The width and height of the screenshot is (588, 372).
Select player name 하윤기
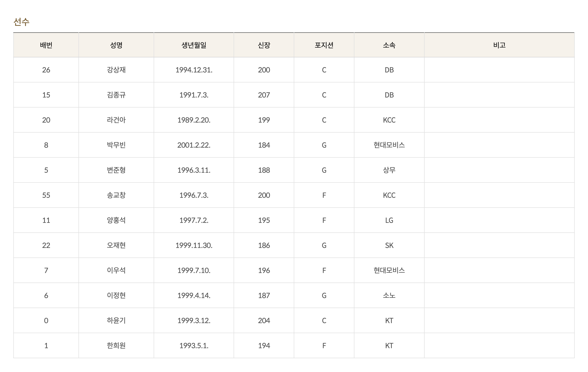[116, 320]
